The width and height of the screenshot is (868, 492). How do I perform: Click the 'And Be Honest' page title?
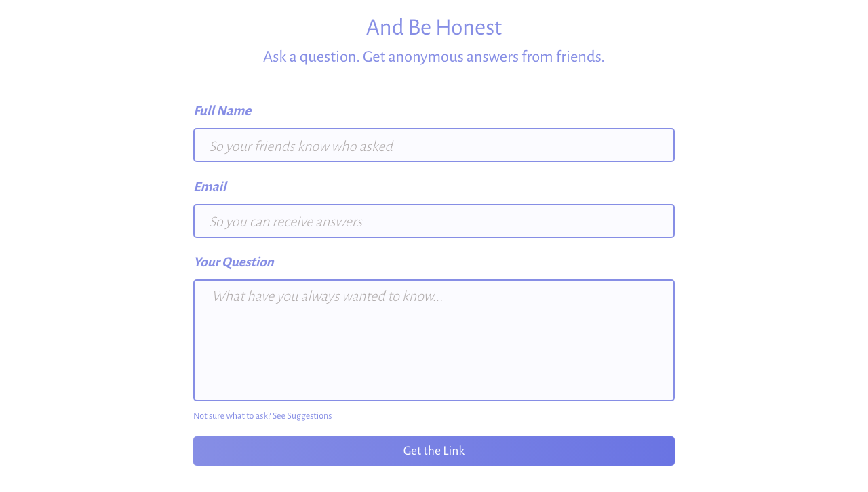pos(434,27)
